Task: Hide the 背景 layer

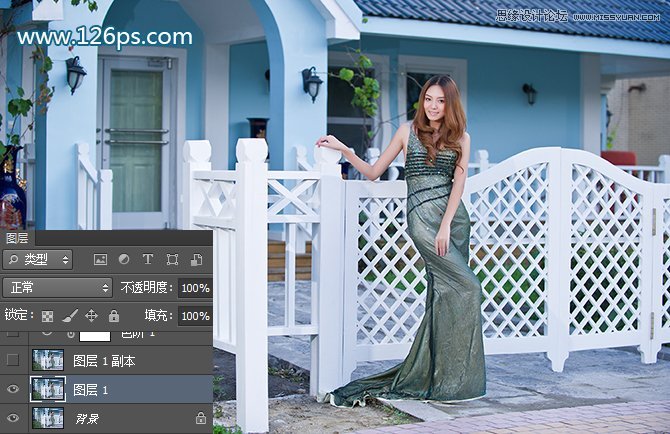Action: point(12,419)
